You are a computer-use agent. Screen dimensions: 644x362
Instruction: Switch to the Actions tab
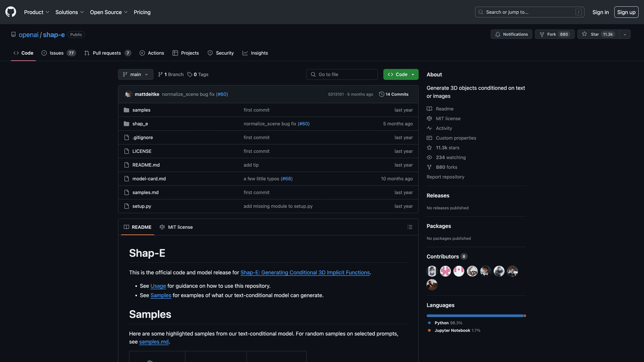pos(152,53)
